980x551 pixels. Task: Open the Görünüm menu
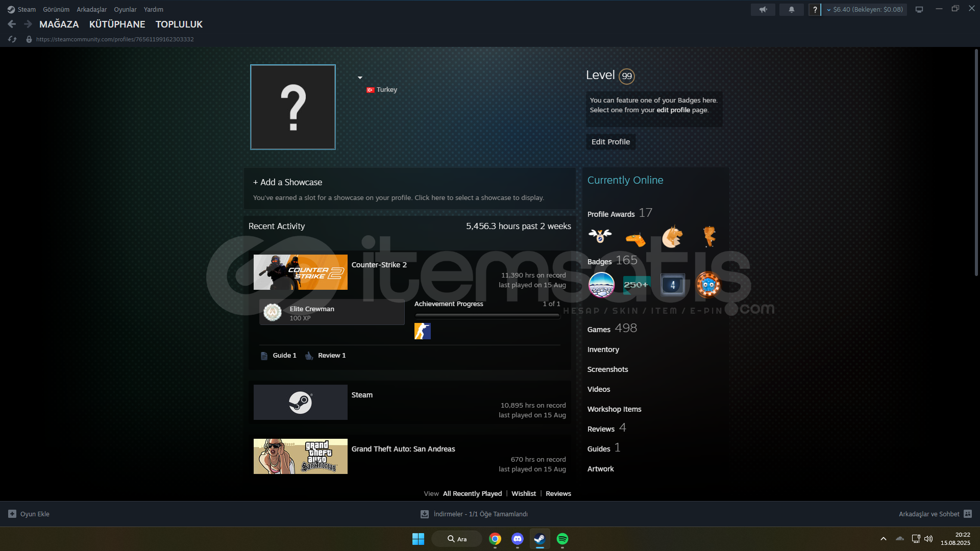coord(56,10)
